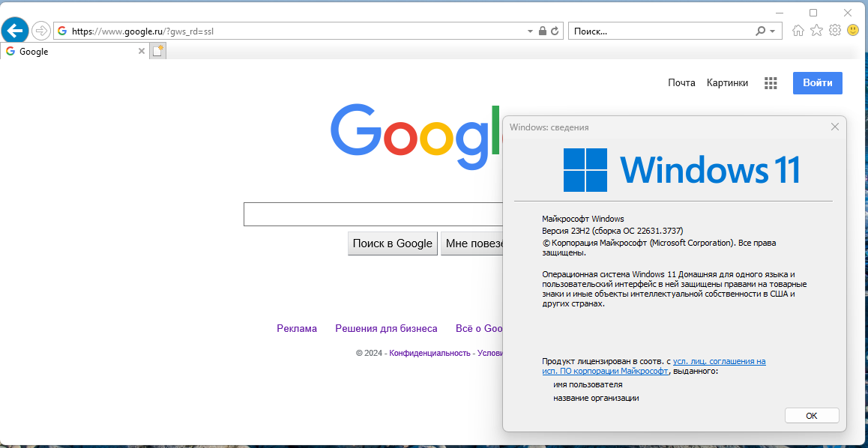Click the имя пользователя text

coord(588,384)
